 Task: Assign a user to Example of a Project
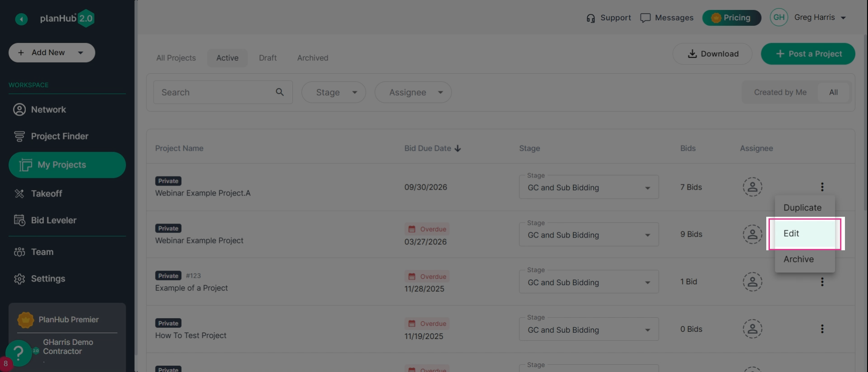pos(753,281)
